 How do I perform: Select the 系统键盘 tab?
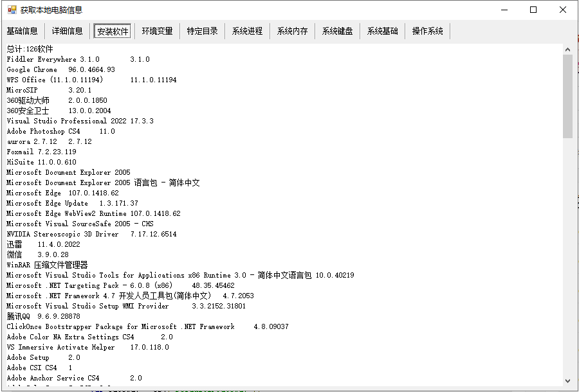click(338, 31)
